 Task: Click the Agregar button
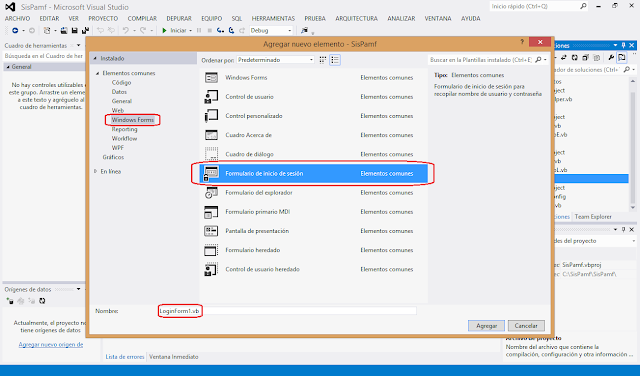pos(487,326)
